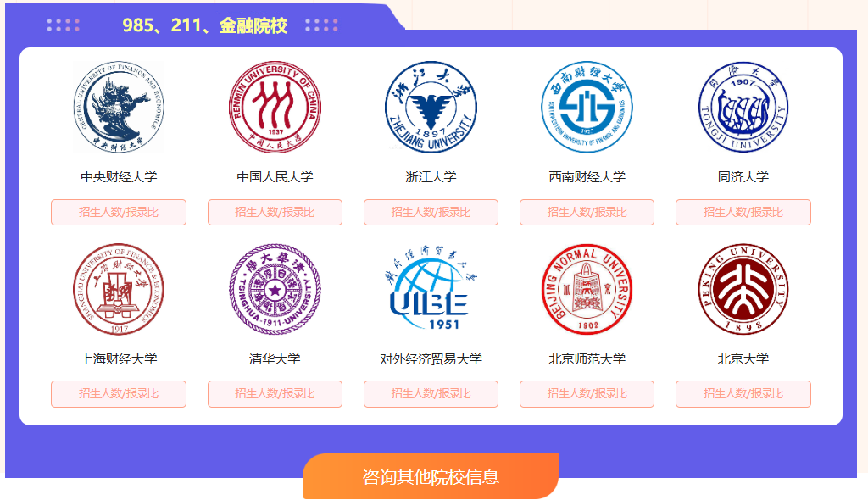Screen dimensions: 868x500
Task: Click the Shanghai University of Finance emblem
Action: [119, 289]
